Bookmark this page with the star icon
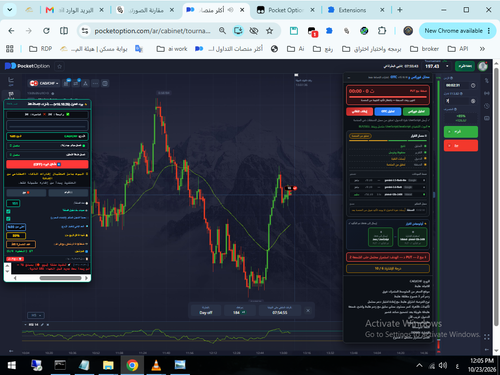This screenshot has width=500, height=375. (269, 31)
